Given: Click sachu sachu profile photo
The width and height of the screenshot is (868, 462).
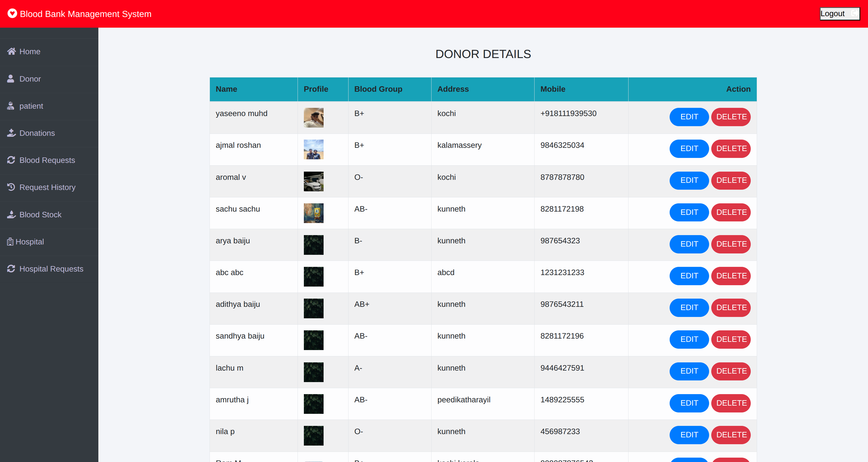Looking at the screenshot, I should (313, 213).
